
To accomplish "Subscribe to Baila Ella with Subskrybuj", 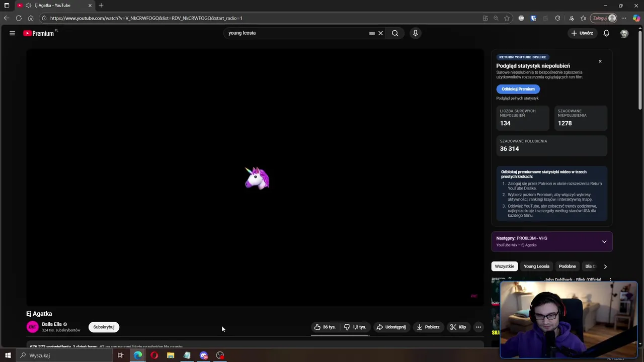I will point(104,327).
